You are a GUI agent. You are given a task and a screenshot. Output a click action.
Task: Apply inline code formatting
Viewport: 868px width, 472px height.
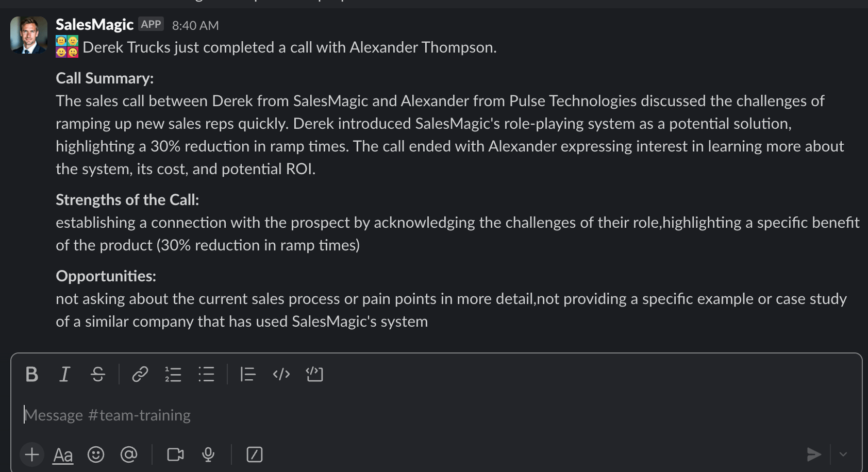point(281,375)
